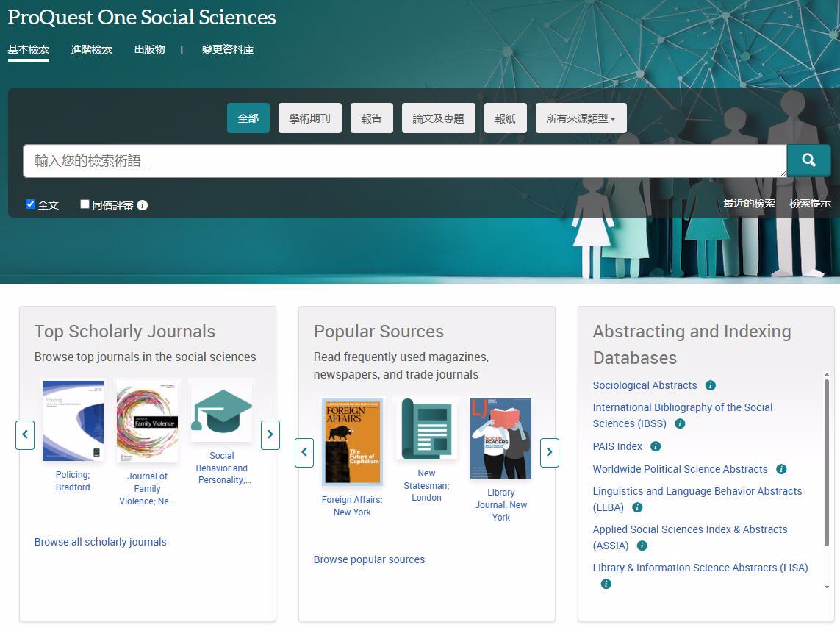Show next scholarly journals with right arrow
Viewport: 840px width, 633px height.
click(270, 434)
